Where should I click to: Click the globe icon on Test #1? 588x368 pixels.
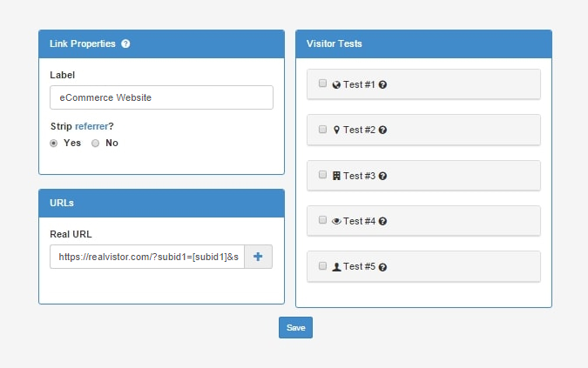coord(336,85)
